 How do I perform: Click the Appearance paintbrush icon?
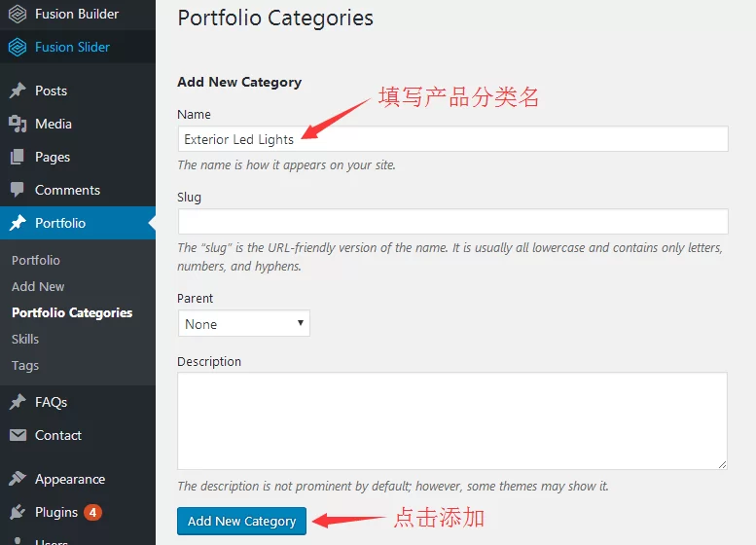click(18, 479)
